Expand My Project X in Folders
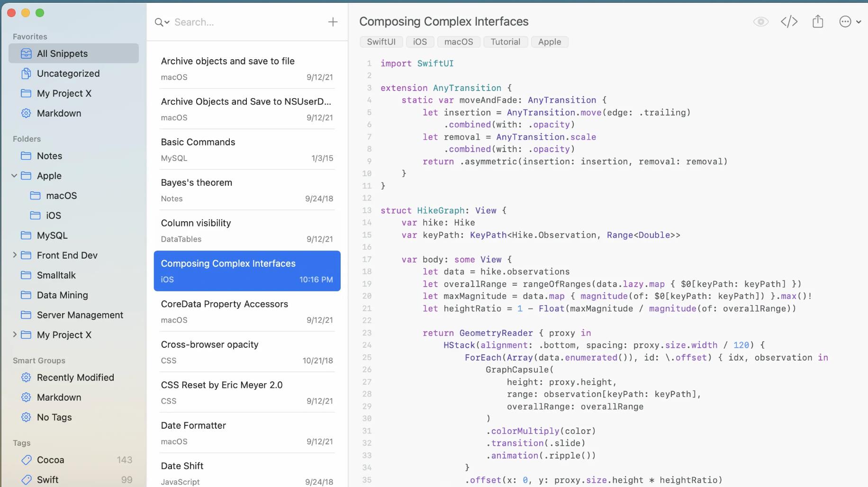 point(14,335)
